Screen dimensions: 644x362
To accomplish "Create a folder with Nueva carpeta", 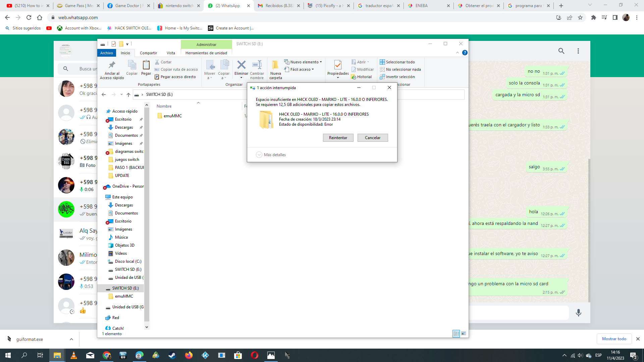I will (x=275, y=70).
